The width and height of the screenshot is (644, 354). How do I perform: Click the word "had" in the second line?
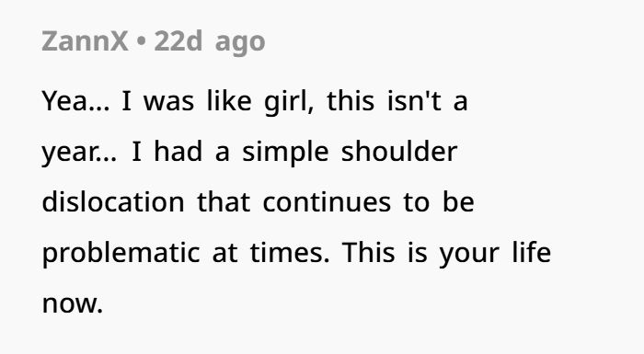(x=178, y=152)
